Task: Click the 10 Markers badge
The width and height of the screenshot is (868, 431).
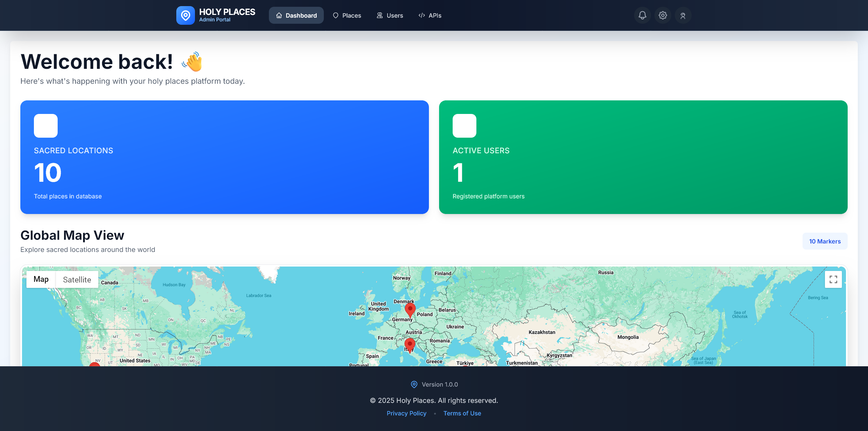Action: point(825,241)
